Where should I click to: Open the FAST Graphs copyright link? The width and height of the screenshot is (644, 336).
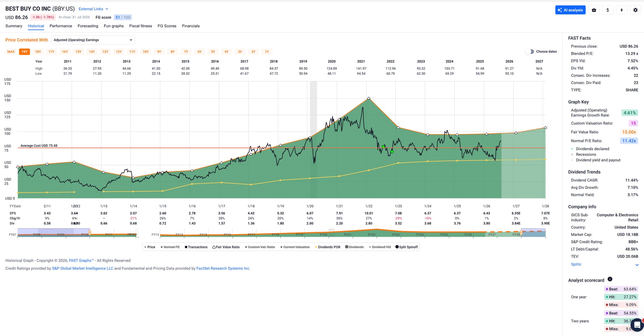81,261
